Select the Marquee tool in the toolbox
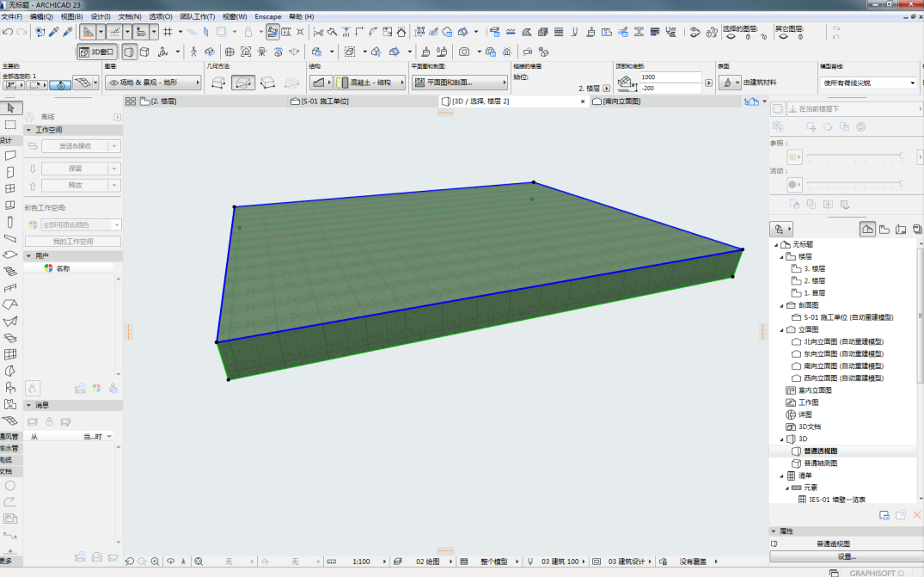Image resolution: width=924 pixels, height=577 pixels. [x=10, y=125]
